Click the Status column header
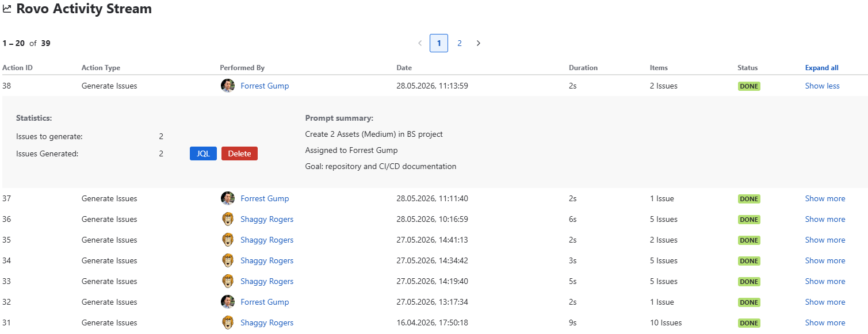The width and height of the screenshot is (868, 334). point(748,68)
